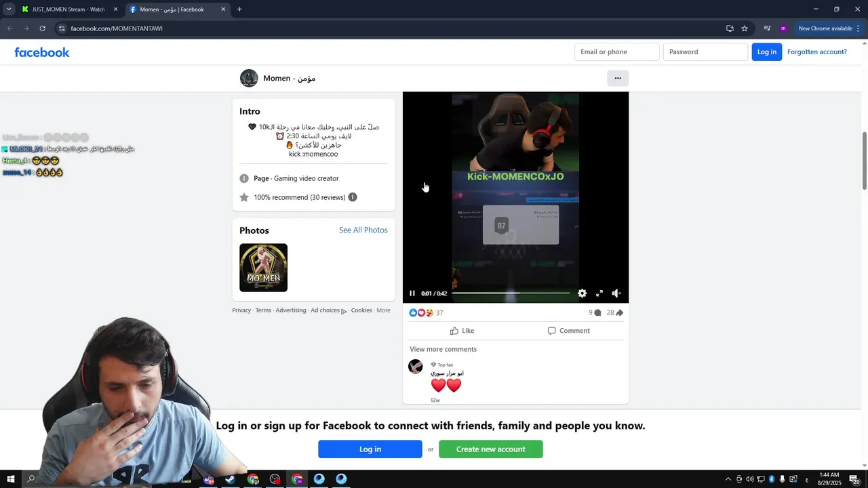Expand the More footer menu

(383, 310)
